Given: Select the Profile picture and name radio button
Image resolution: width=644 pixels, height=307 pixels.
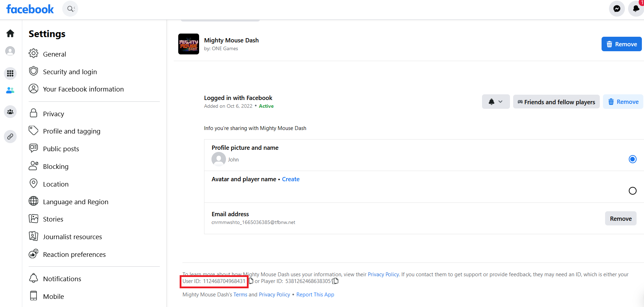Looking at the screenshot, I should [632, 159].
